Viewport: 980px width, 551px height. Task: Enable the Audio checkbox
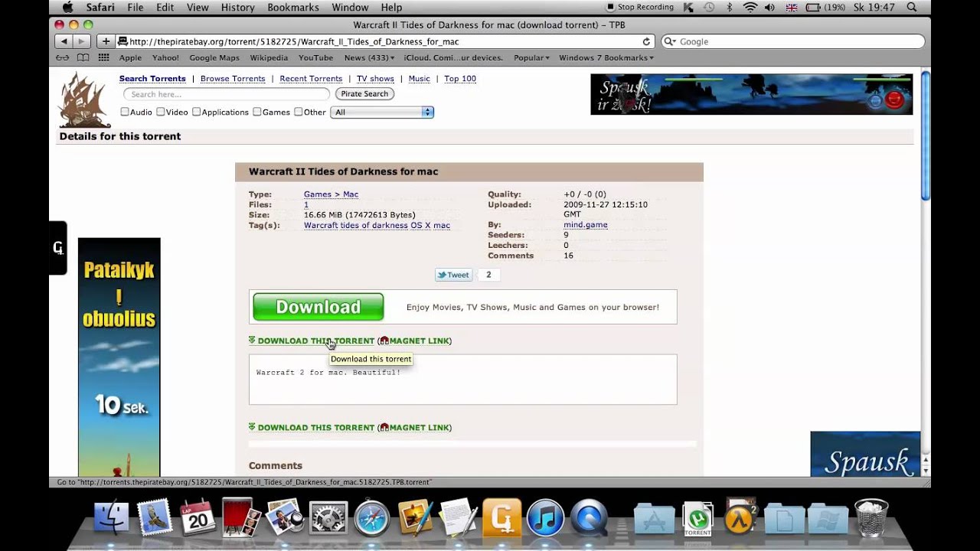tap(124, 112)
